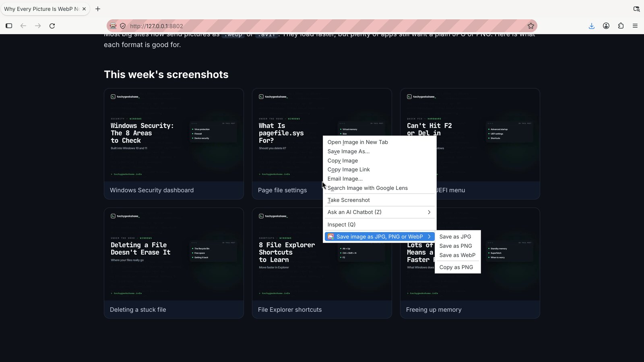The height and width of the screenshot is (362, 644).
Task: Bookmark page with the star icon
Action: point(531,26)
